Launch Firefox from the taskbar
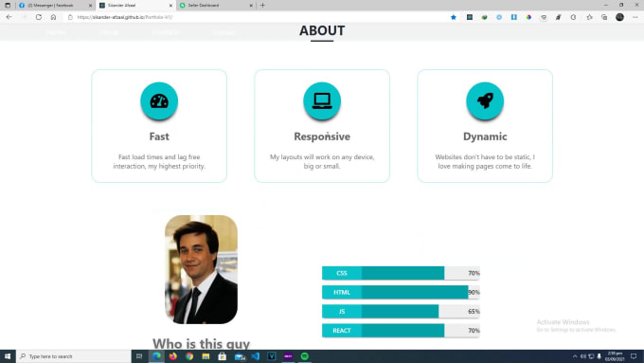The image size is (644, 363). [173, 356]
